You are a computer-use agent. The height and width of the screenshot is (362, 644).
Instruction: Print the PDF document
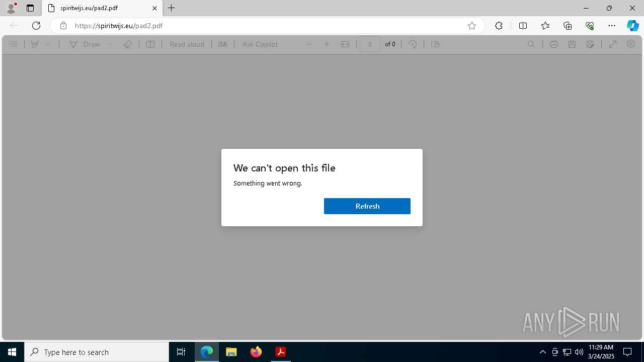click(x=554, y=44)
